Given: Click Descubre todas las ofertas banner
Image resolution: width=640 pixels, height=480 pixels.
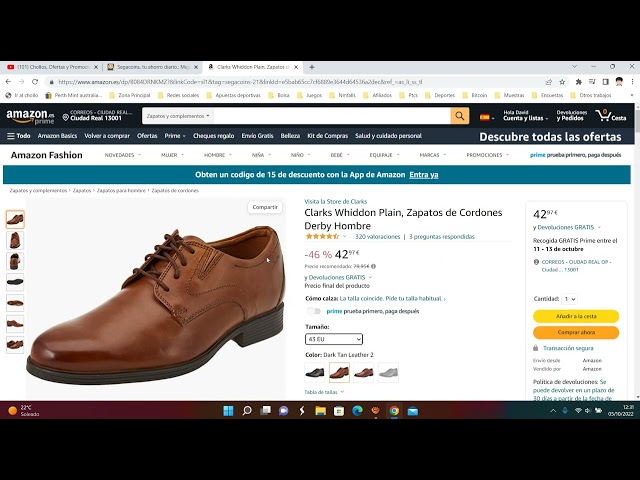Looking at the screenshot, I should coord(550,137).
